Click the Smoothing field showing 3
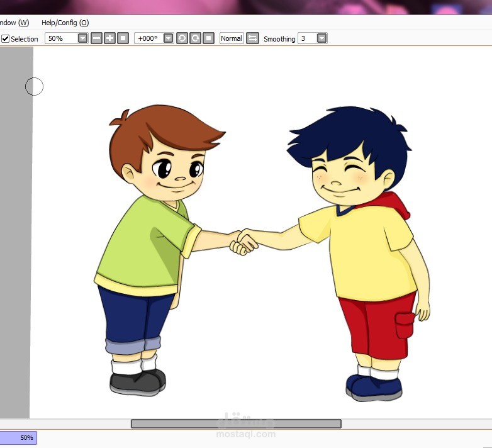Screen dimensions: 492x448 tap(307, 38)
